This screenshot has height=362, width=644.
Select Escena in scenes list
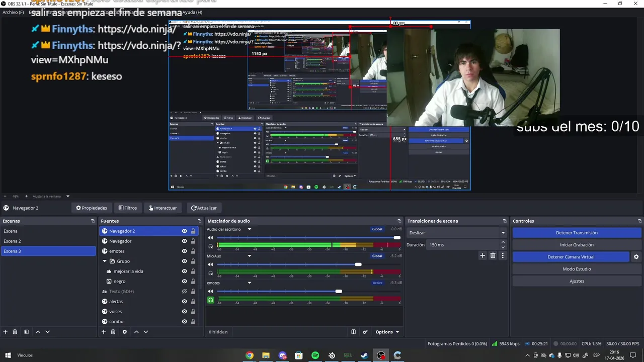coord(48,231)
